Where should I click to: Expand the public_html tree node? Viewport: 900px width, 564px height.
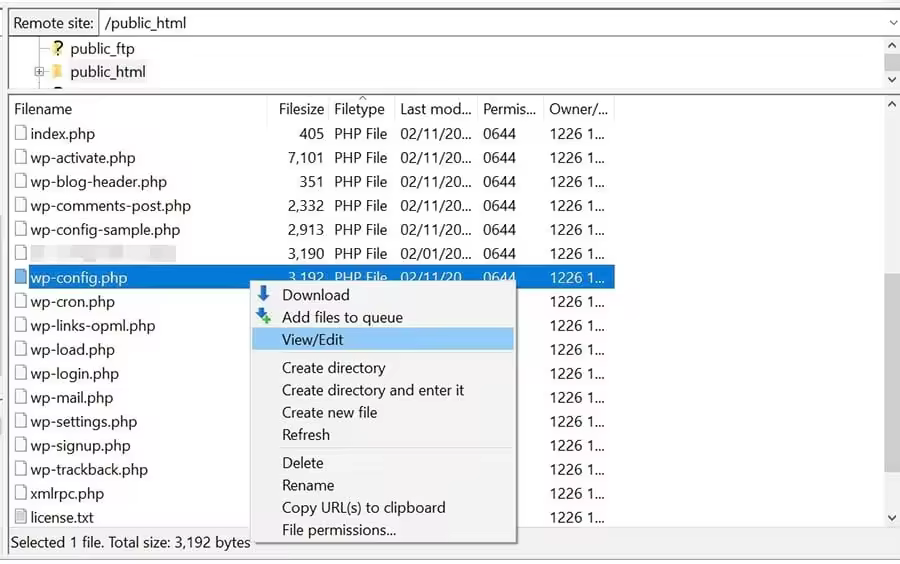pyautogui.click(x=39, y=72)
